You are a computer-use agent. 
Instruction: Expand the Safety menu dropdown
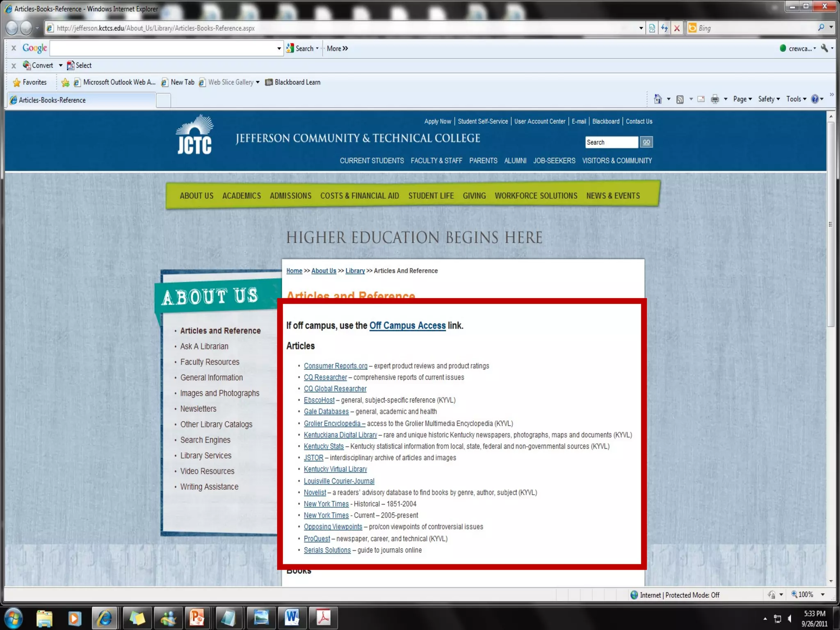pos(769,99)
